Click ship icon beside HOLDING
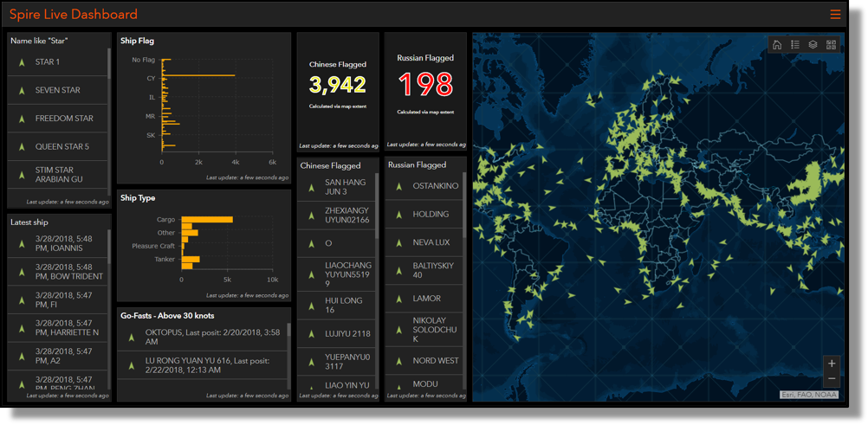The width and height of the screenshot is (868, 425). coord(398,215)
